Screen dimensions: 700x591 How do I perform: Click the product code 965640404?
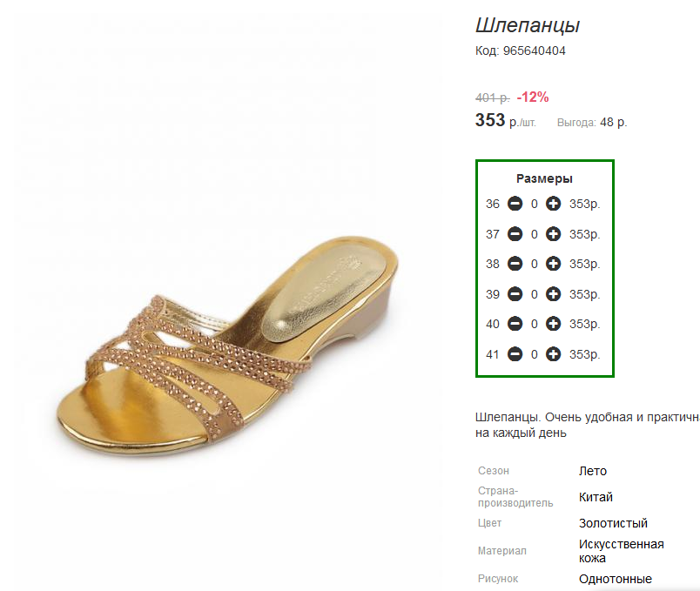535,50
